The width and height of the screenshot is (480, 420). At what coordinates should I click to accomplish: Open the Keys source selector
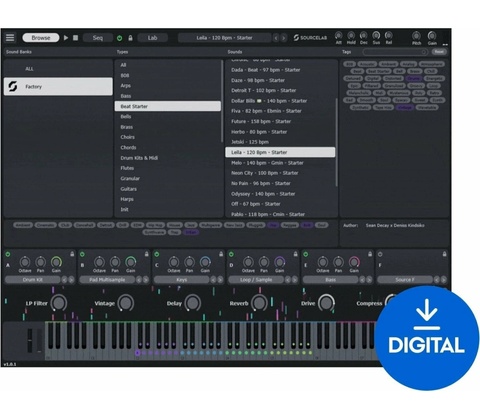pyautogui.click(x=182, y=280)
